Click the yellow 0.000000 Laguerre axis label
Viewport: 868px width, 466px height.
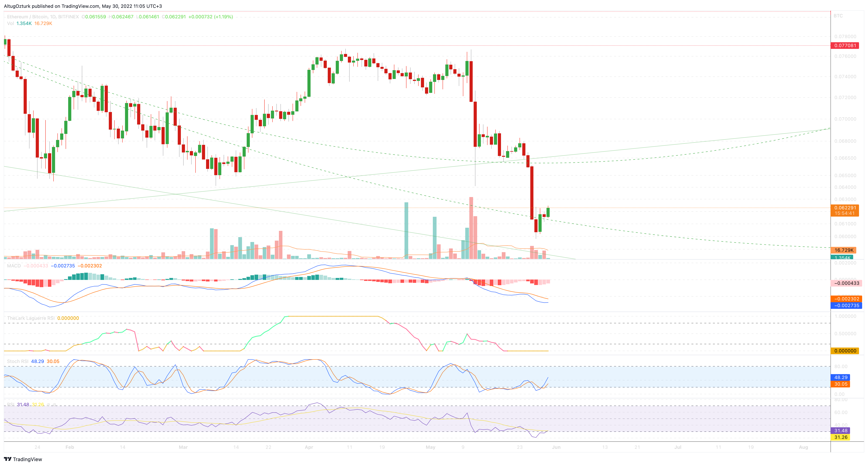click(845, 351)
